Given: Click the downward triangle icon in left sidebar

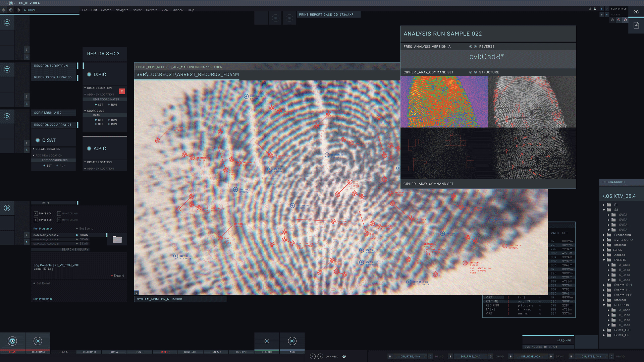Looking at the screenshot, I should 7,69.
